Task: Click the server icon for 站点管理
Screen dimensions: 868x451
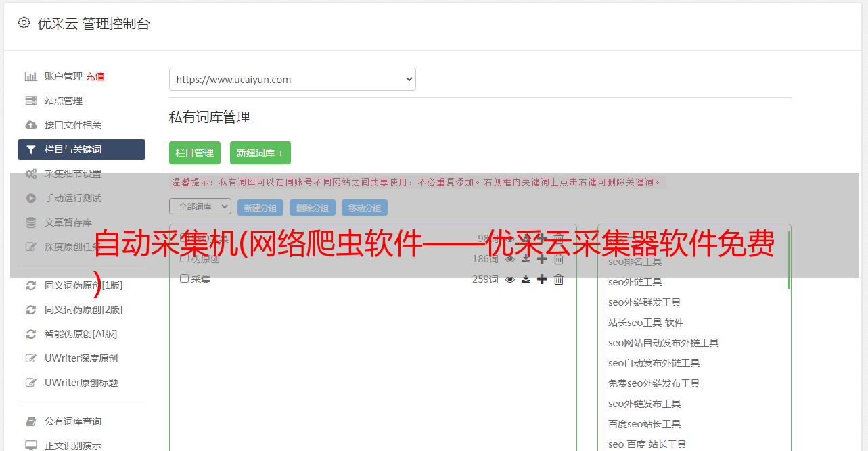Action: tap(31, 101)
